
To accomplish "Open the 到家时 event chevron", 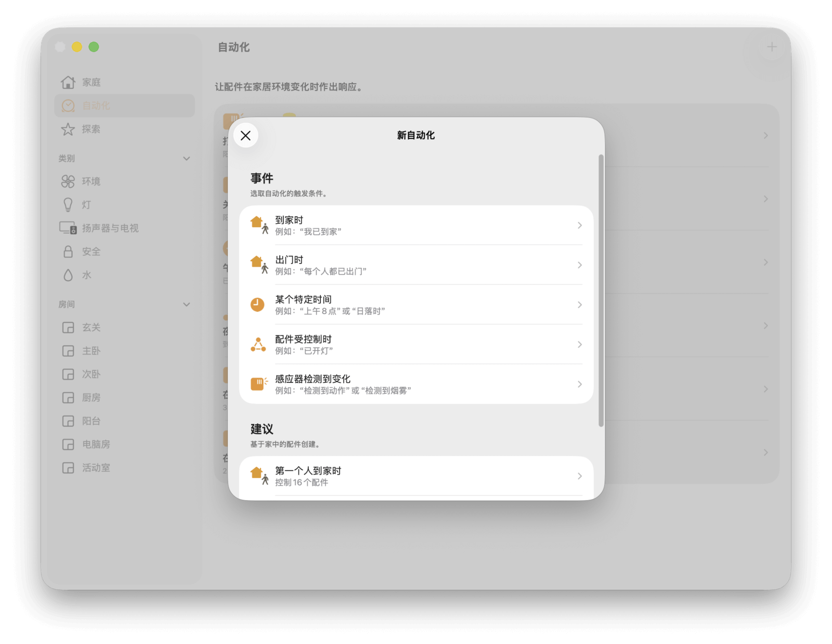I will (579, 225).
